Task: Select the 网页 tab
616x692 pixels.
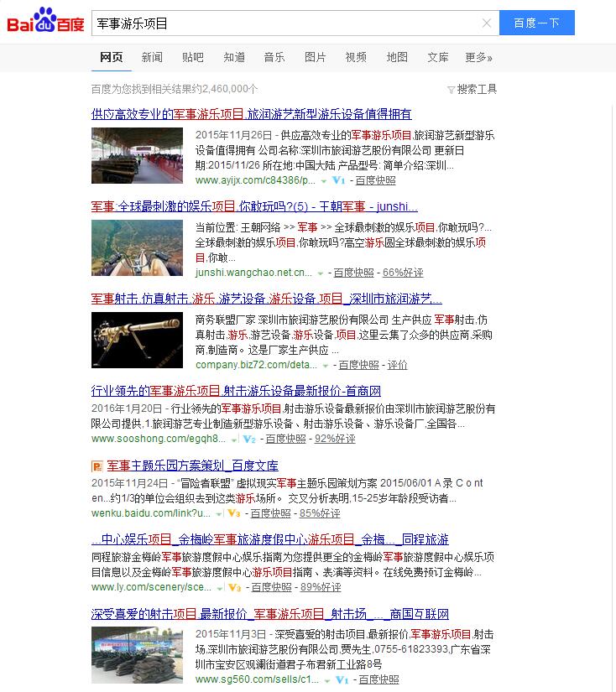Action: pyautogui.click(x=112, y=57)
